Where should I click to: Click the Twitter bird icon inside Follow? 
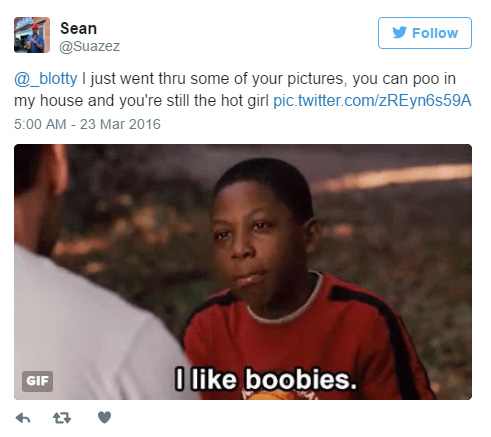point(399,32)
